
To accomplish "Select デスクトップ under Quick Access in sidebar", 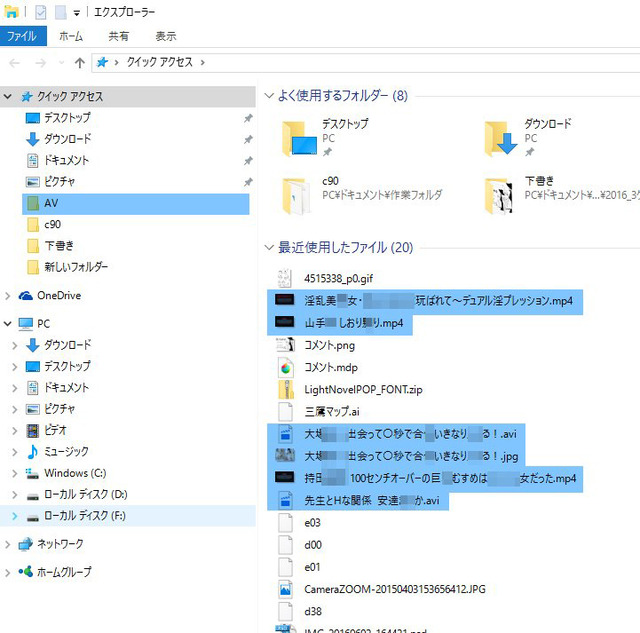I will click(x=67, y=118).
